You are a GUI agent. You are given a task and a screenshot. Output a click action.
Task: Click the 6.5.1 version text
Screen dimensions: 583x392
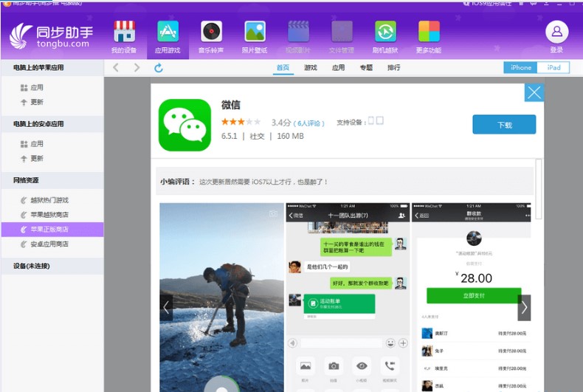pyautogui.click(x=229, y=136)
